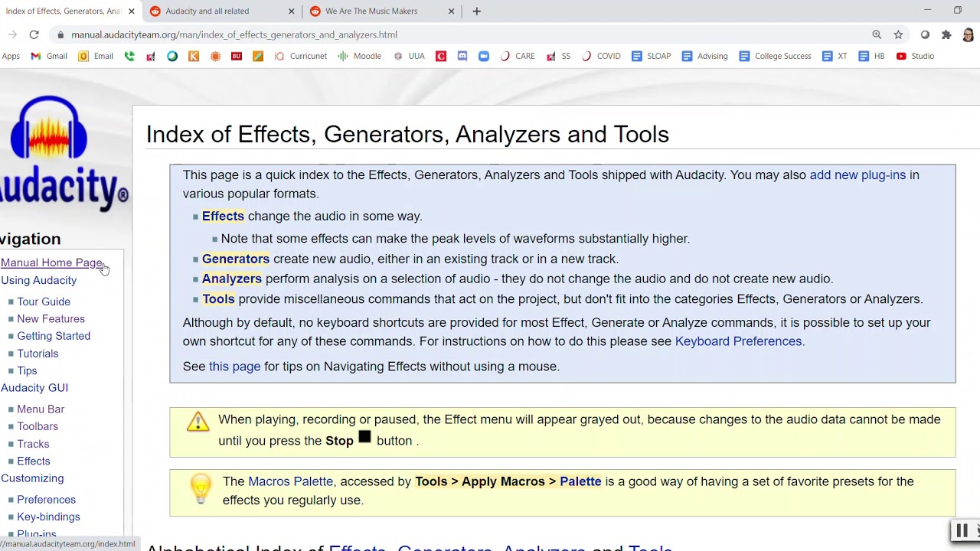Open the user profile avatar

point(968,34)
